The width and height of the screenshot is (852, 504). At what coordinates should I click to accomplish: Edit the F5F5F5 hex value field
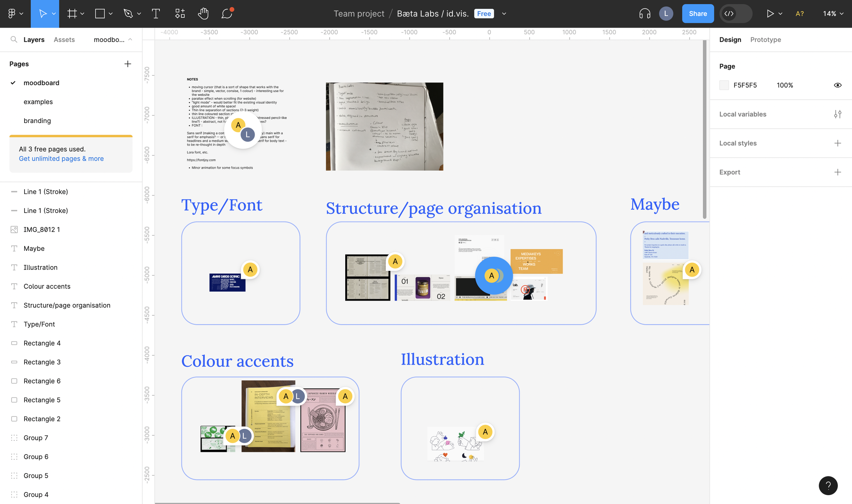[x=745, y=85]
